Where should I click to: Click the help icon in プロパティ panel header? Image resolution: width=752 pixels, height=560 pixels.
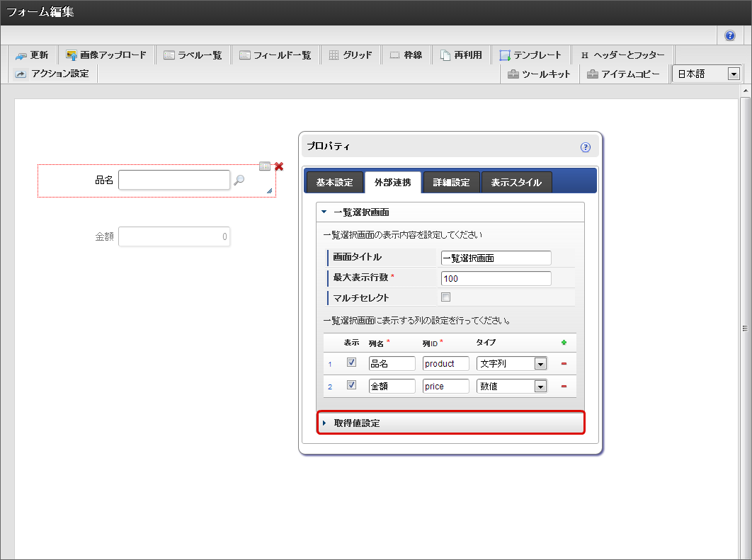click(x=585, y=147)
